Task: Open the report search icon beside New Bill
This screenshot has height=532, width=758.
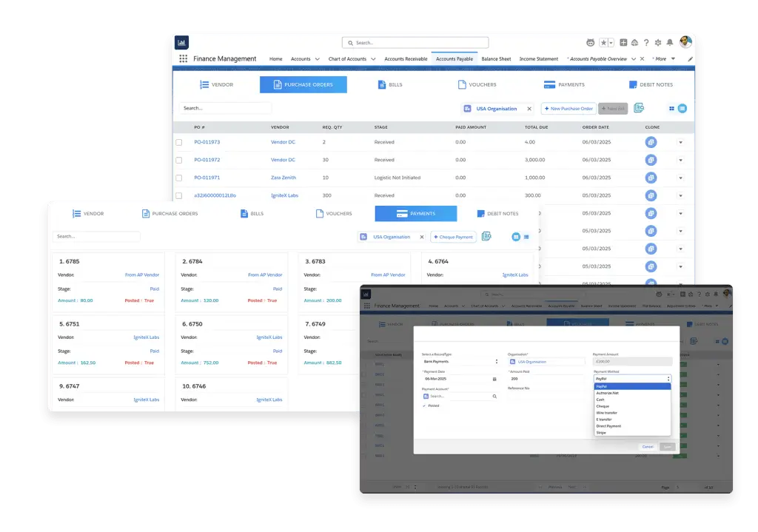Action: pyautogui.click(x=639, y=108)
